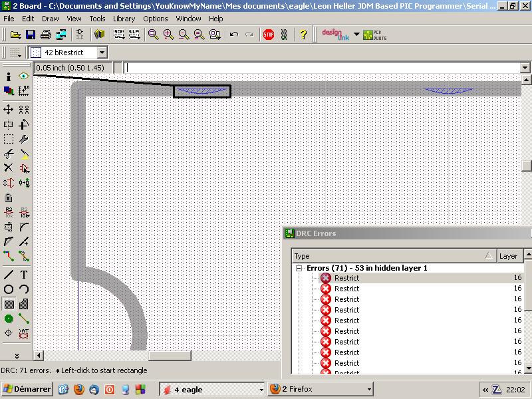Click into the command line input field
This screenshot has width=532, height=399.
click(x=323, y=68)
